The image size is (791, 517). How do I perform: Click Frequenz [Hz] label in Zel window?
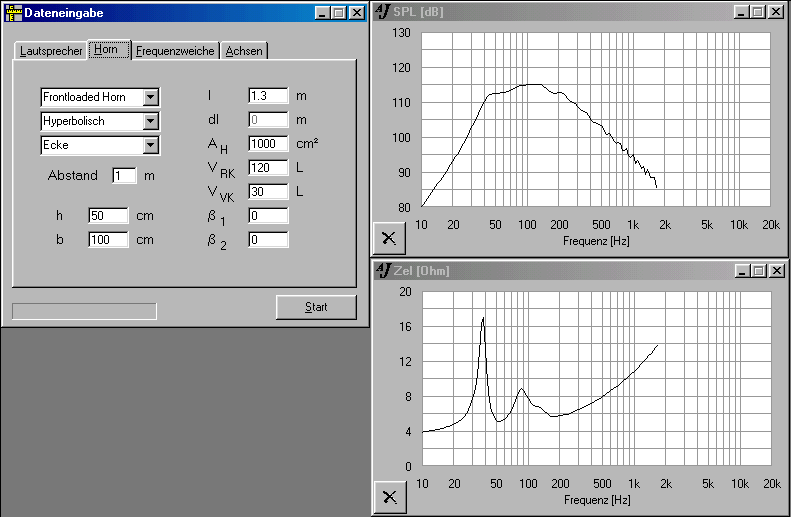(x=597, y=500)
